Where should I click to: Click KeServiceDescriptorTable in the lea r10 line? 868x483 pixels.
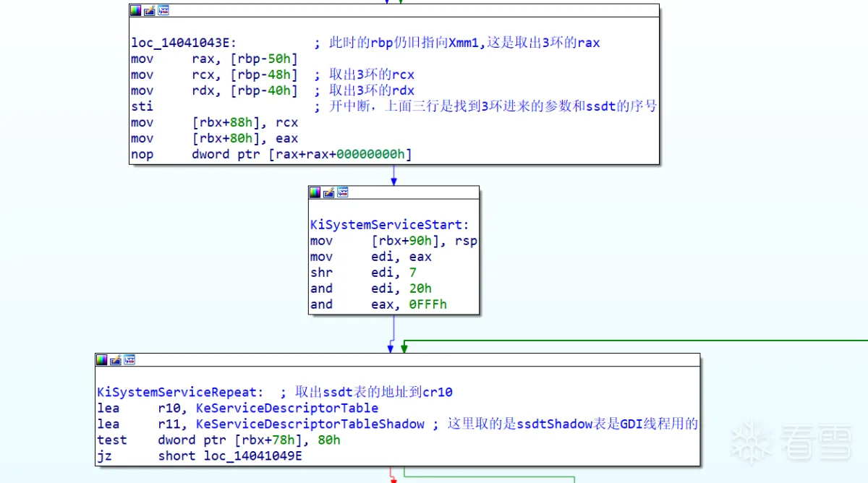(287, 409)
